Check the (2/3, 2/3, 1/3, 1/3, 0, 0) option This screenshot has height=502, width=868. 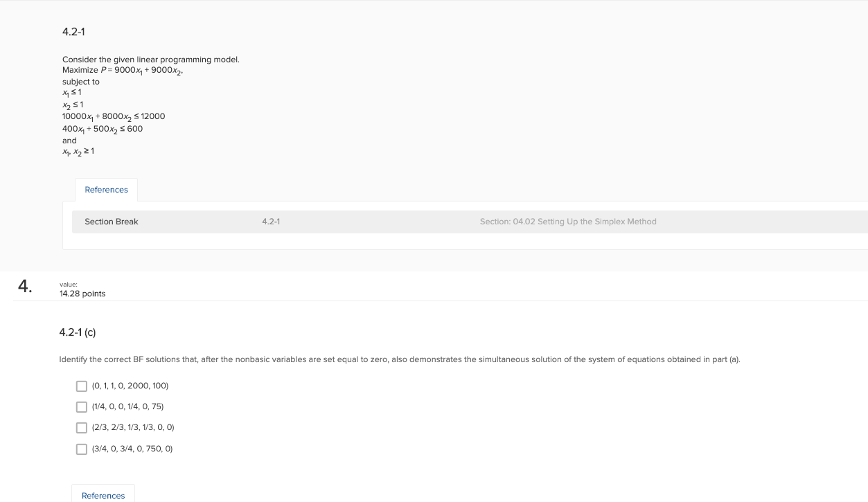pos(82,428)
